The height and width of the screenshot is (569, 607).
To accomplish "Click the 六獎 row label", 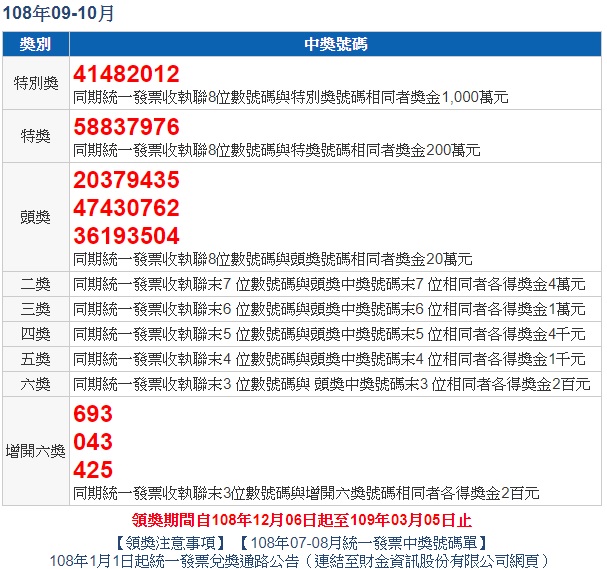I will pyautogui.click(x=36, y=383).
